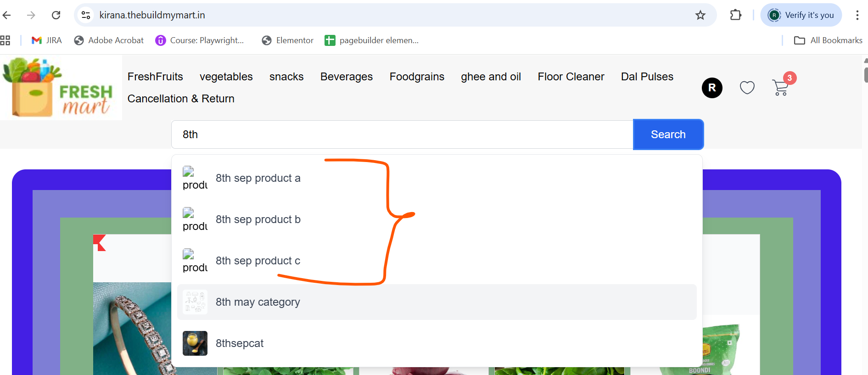The width and height of the screenshot is (868, 375).
Task: Select ghee and oil category
Action: click(491, 77)
